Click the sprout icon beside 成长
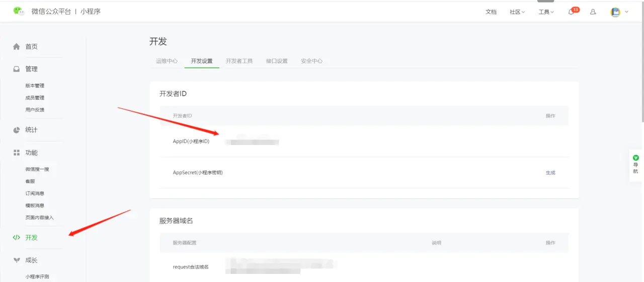The image size is (644, 282). [17, 260]
